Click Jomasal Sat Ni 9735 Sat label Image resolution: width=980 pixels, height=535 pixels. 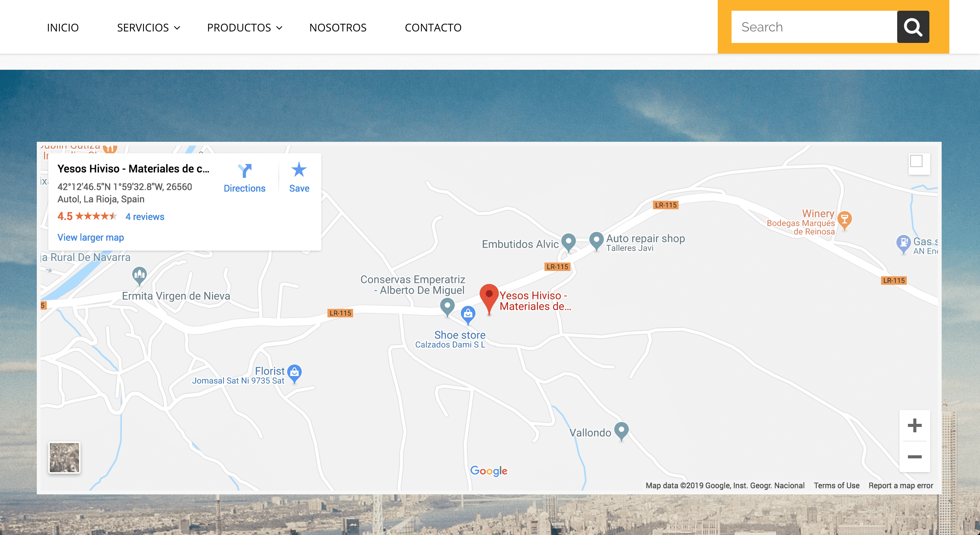(x=238, y=381)
